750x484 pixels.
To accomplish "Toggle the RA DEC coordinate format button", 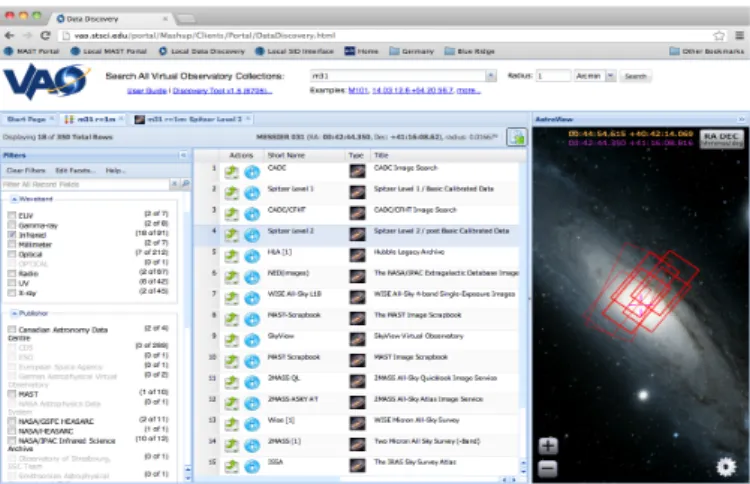I will (x=721, y=139).
